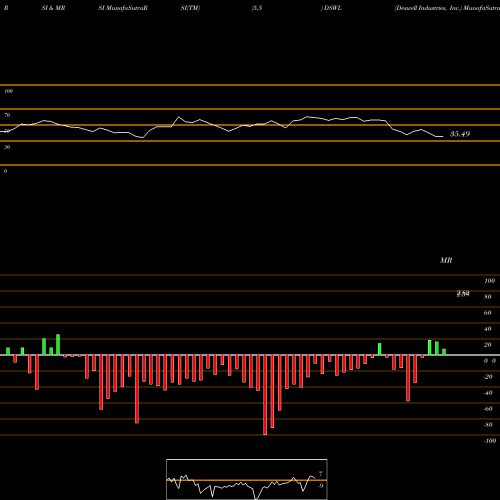Click the 80 label on MR axis
The image size is (500, 500).
[x=488, y=297]
